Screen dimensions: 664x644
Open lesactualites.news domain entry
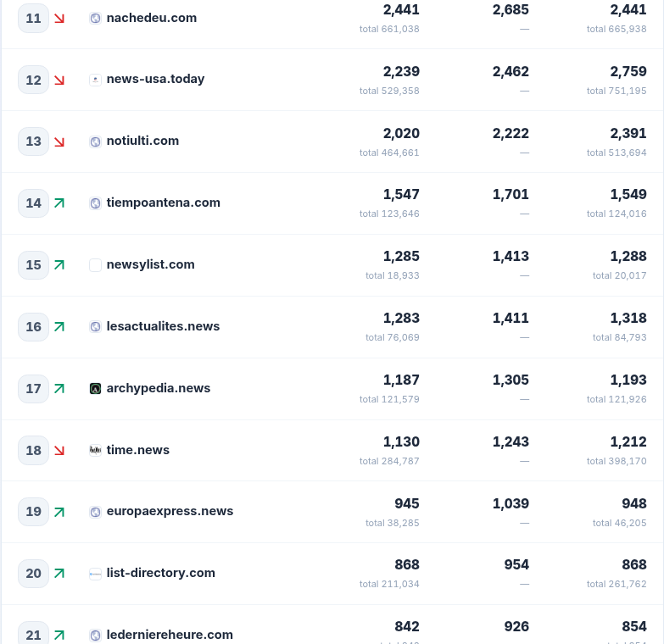point(163,326)
